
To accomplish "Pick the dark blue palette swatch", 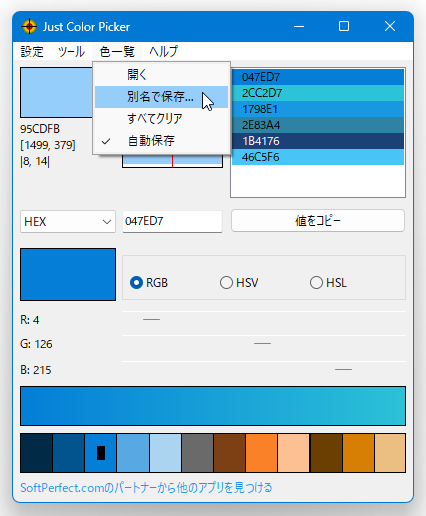I will [68, 453].
